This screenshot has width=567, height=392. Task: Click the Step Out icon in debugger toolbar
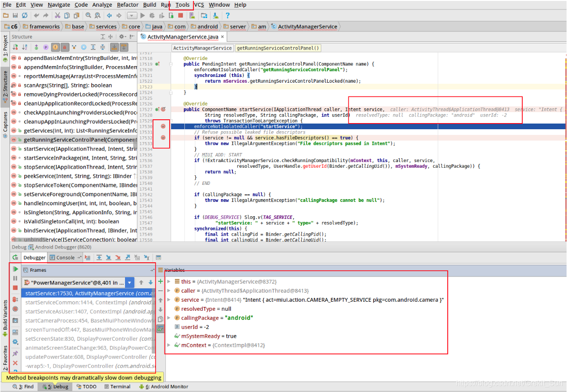tap(127, 258)
